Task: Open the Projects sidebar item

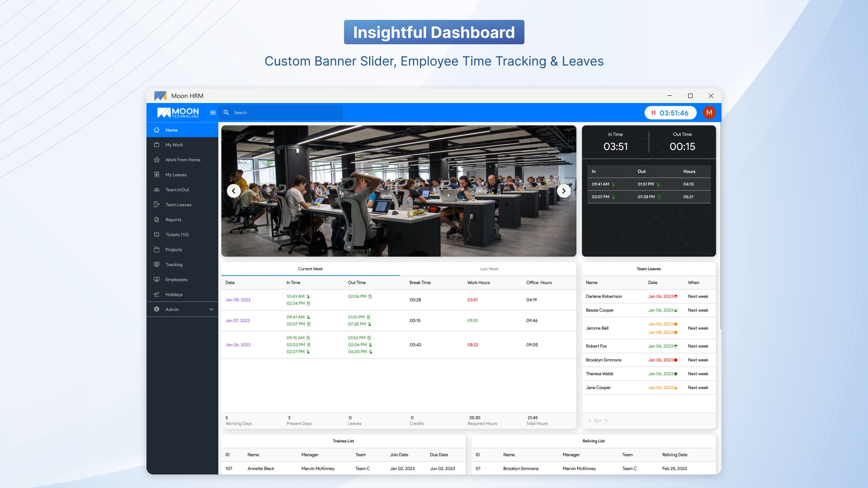Action: click(x=174, y=250)
